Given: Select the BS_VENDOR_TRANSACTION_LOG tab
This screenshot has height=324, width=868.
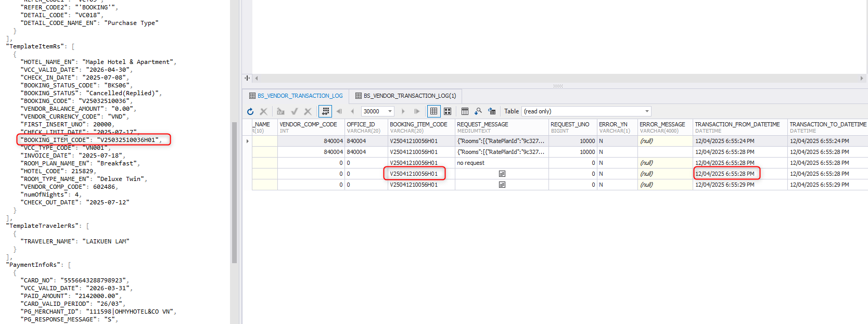Looking at the screenshot, I should pos(296,96).
